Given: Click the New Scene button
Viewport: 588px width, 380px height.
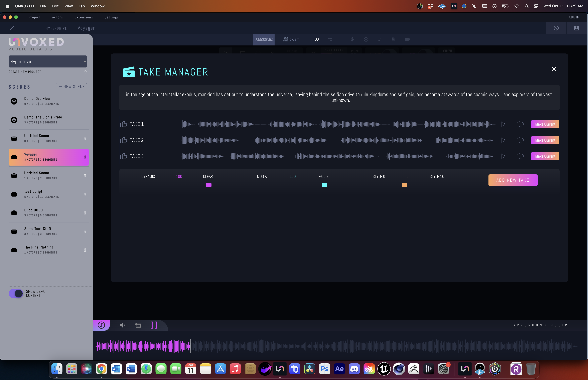Looking at the screenshot, I should (x=71, y=87).
